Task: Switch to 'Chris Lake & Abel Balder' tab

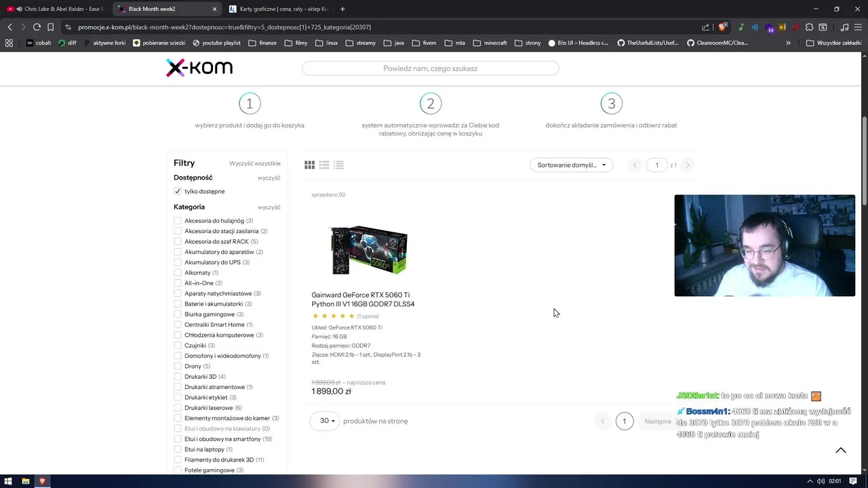Action: [x=54, y=9]
